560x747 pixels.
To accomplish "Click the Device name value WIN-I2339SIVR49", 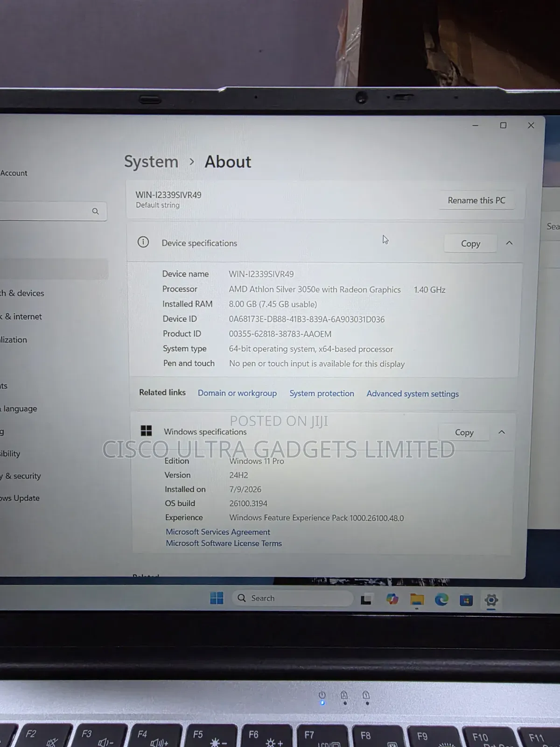I will click(261, 274).
